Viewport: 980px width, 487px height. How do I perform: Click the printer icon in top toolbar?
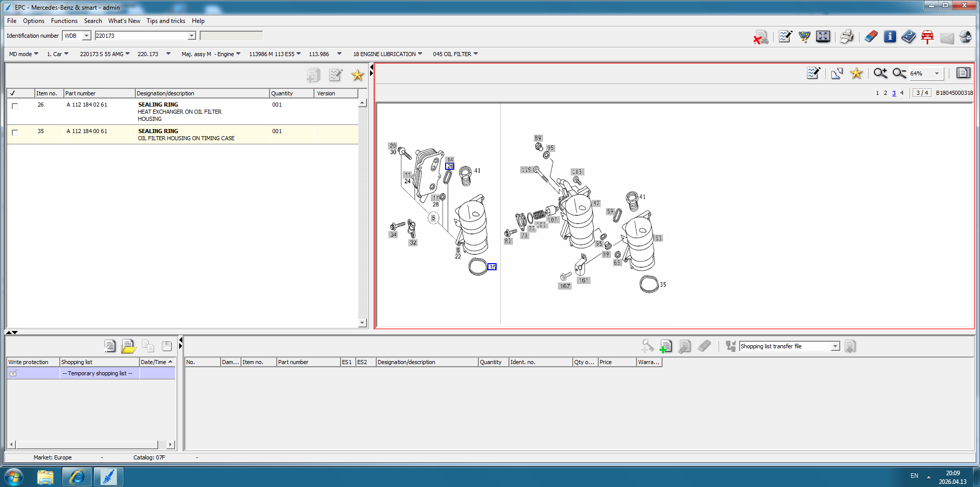coord(847,37)
